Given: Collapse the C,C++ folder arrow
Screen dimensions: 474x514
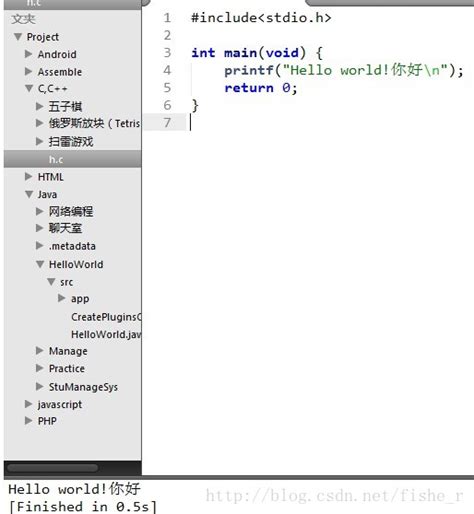Looking at the screenshot, I should point(29,89).
